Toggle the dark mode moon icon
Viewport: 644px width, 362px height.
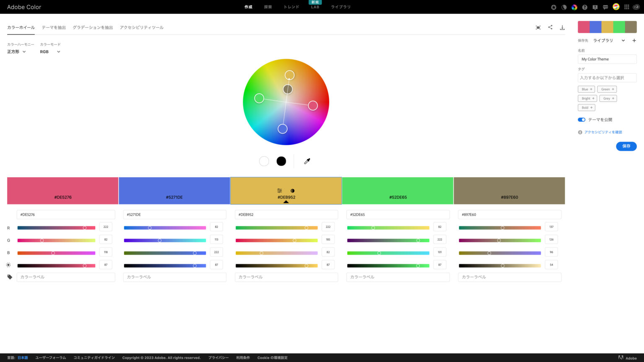(x=564, y=7)
